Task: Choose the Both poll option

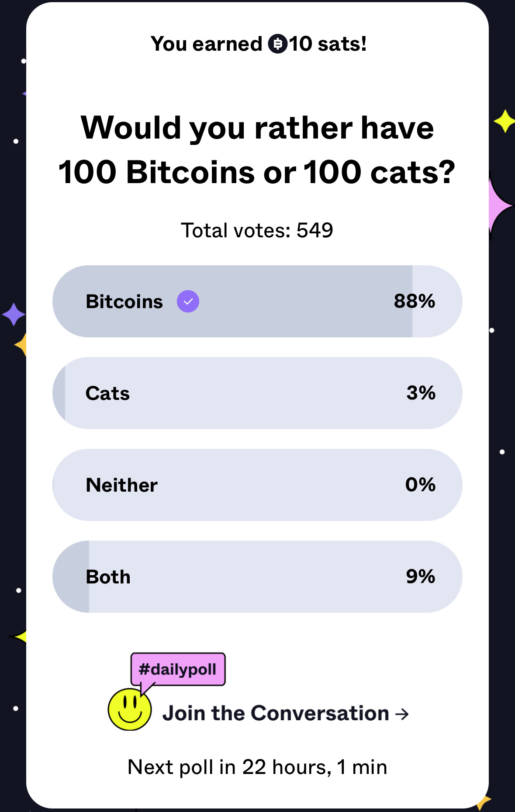Action: click(x=257, y=577)
